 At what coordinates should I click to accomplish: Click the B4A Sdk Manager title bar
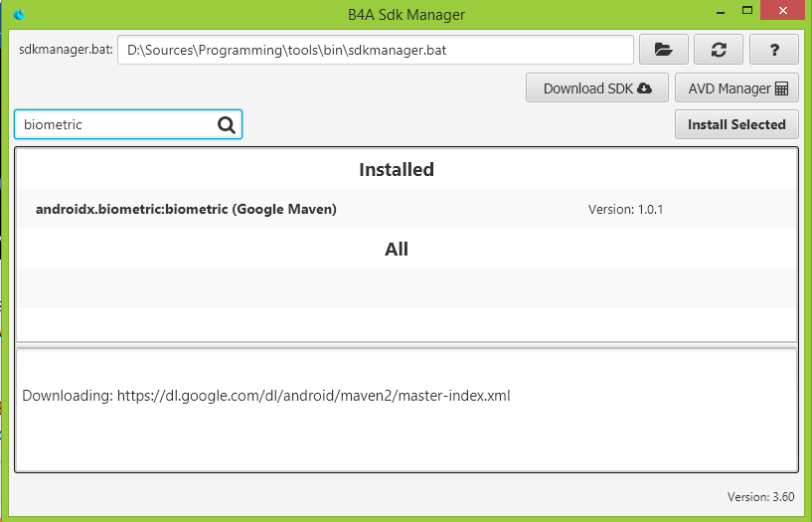point(406,14)
